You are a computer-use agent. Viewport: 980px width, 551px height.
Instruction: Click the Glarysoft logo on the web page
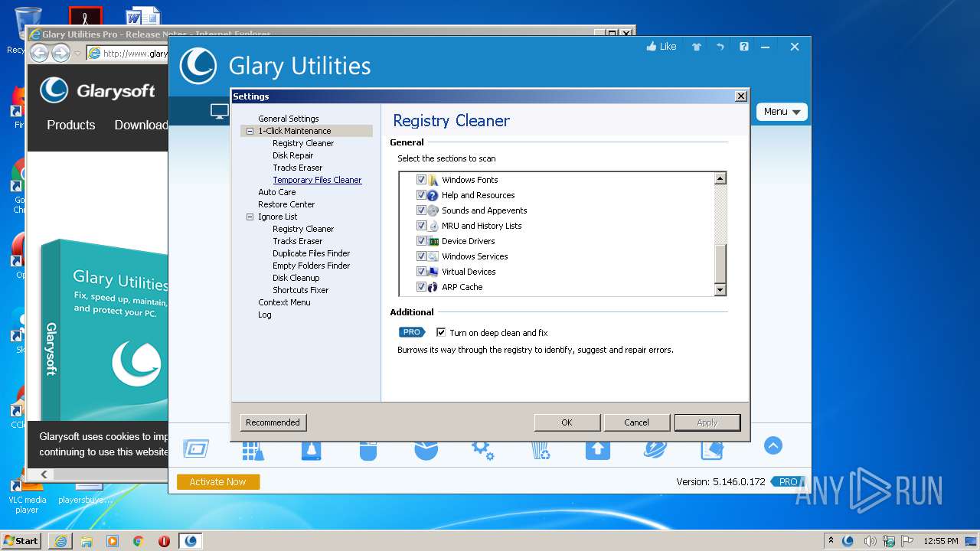tap(97, 90)
